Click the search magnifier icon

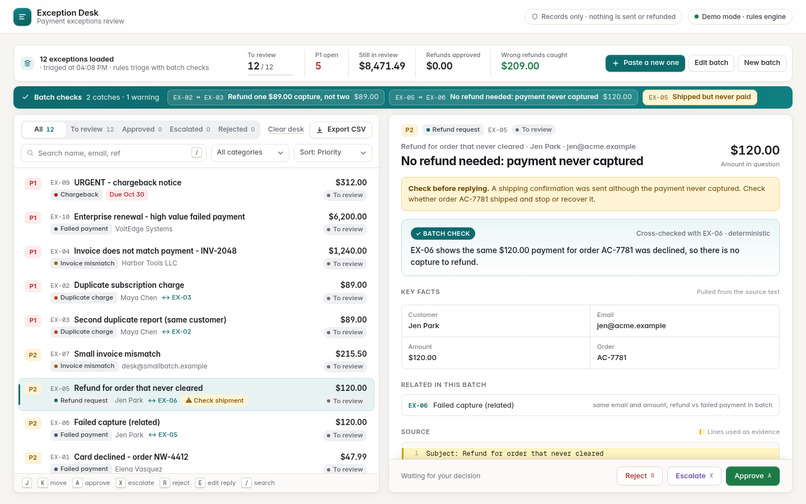point(30,153)
